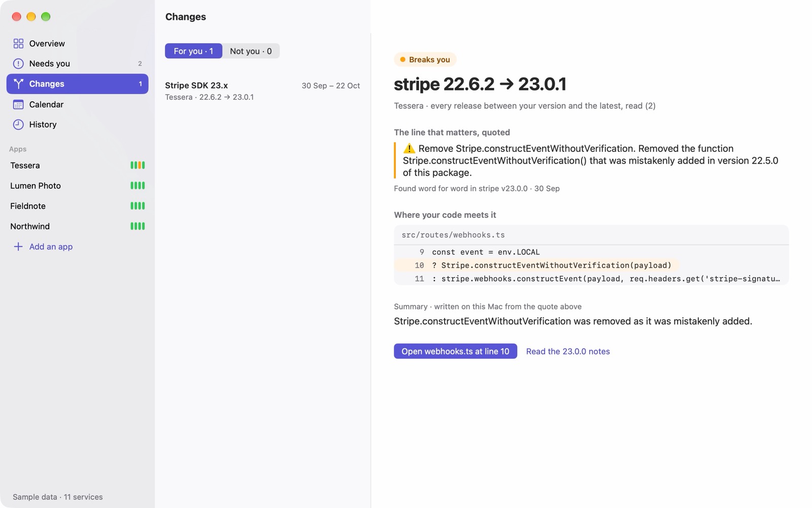This screenshot has width=812, height=508.
Task: Go to the History section
Action: 77,124
